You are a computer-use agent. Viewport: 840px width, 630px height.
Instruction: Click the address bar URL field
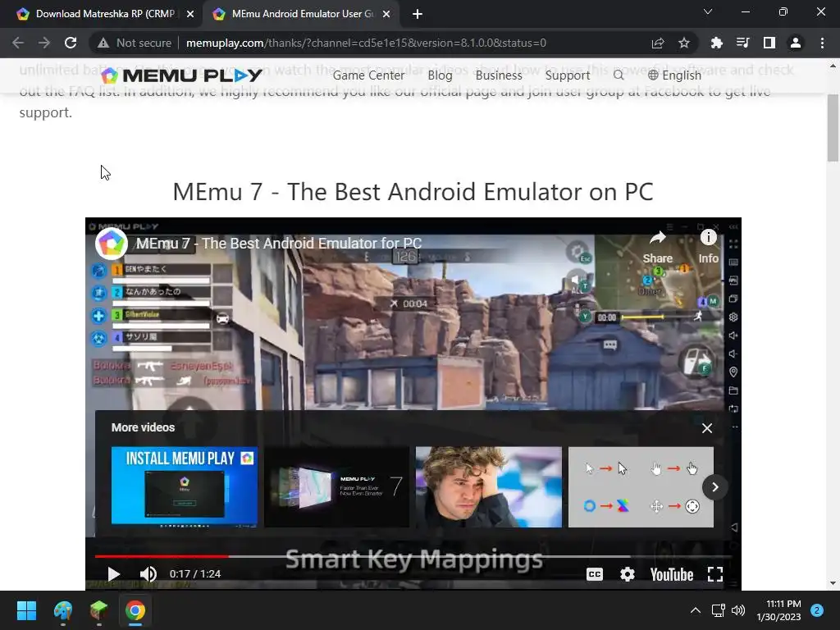pos(366,43)
